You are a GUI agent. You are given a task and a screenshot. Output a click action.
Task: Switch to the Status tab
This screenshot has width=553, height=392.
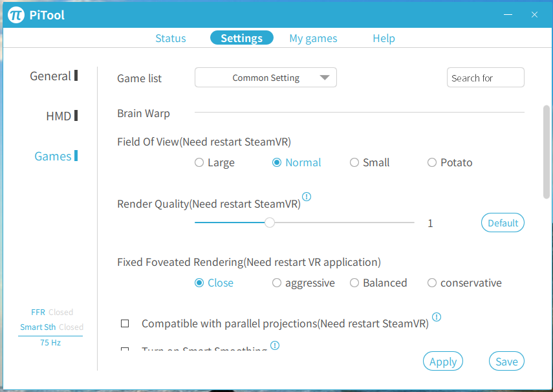coord(170,38)
